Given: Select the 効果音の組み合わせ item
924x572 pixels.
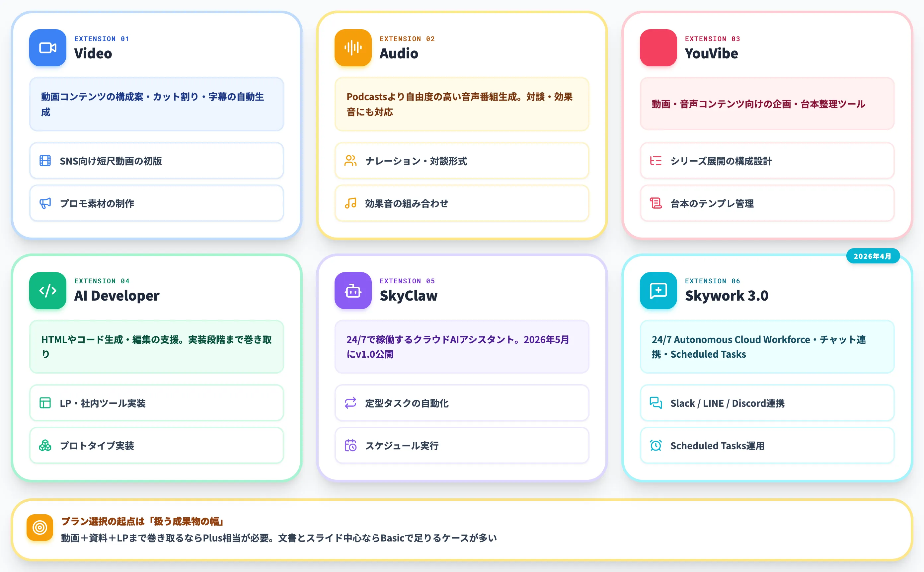Looking at the screenshot, I should point(462,203).
